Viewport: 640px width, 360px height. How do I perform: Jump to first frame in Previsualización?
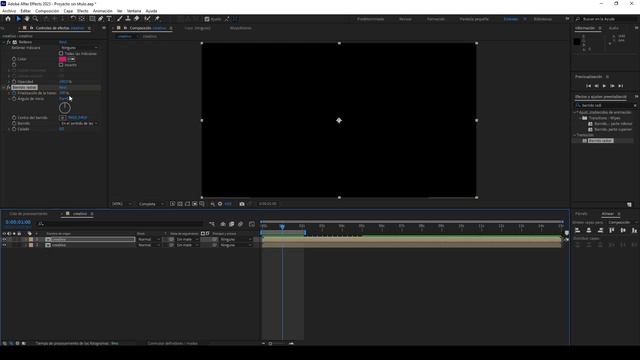point(588,86)
